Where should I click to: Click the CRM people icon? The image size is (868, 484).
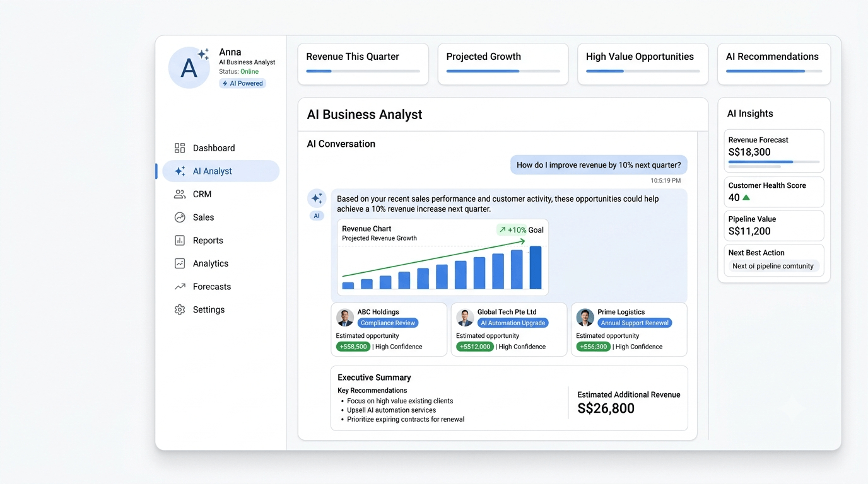point(180,194)
